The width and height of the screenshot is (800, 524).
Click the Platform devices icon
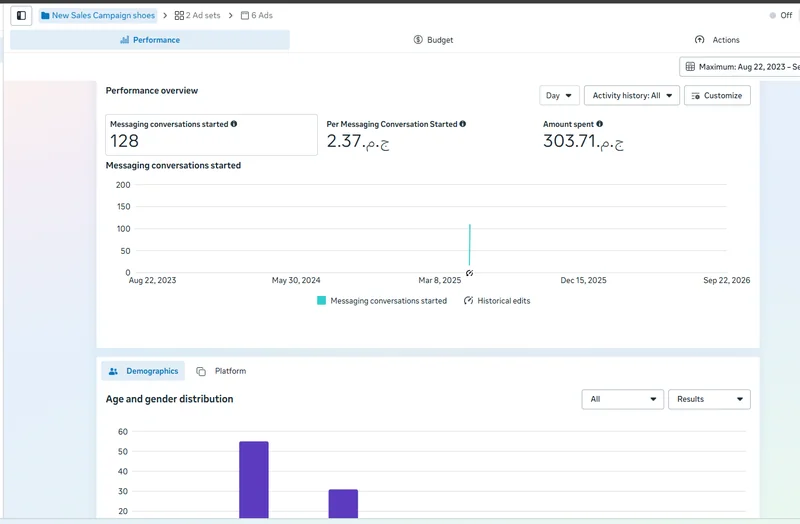point(201,371)
